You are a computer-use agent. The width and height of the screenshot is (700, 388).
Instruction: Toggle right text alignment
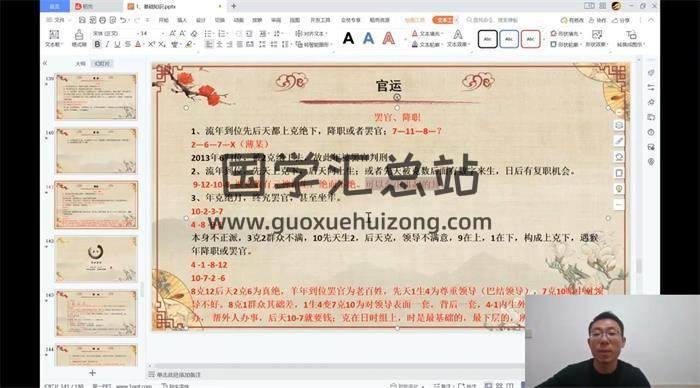229,44
